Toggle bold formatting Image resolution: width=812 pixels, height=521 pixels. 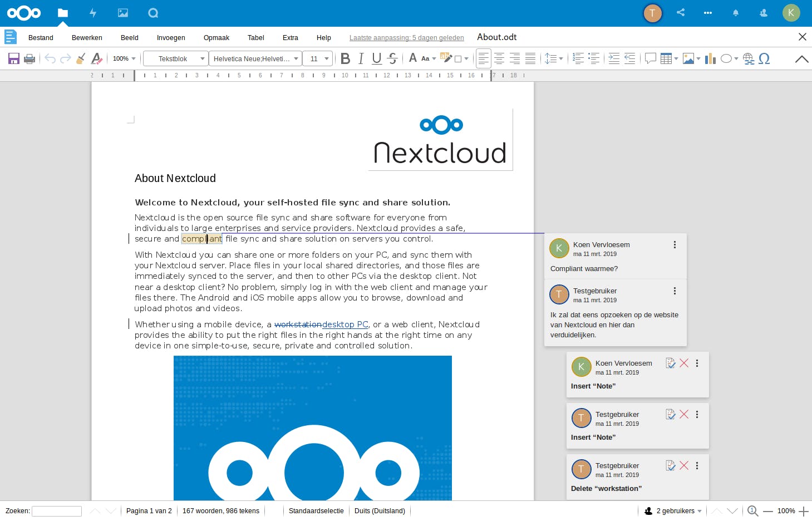tap(346, 58)
